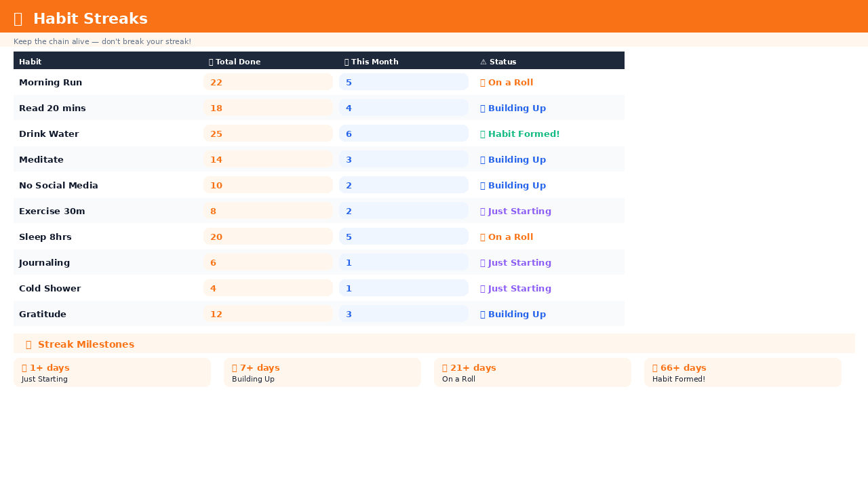Click the icon on the 7+ days card
The height and width of the screenshot is (488, 868).
(x=235, y=368)
